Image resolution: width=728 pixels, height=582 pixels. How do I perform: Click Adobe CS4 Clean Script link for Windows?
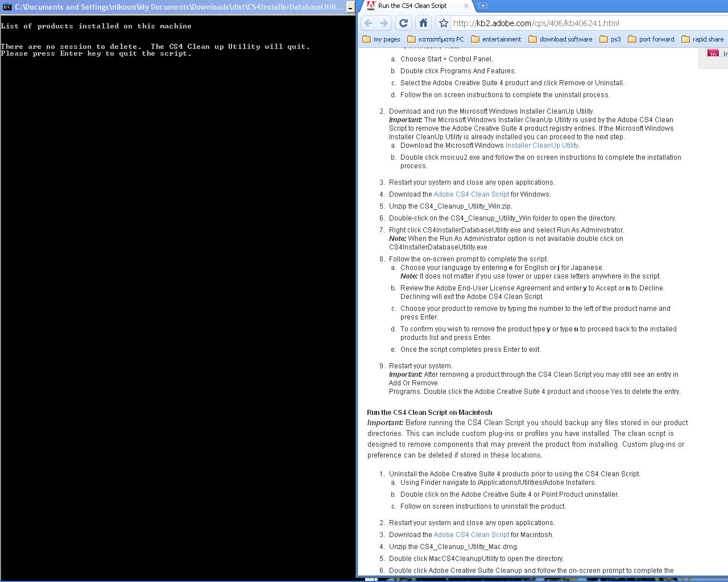[x=471, y=194]
